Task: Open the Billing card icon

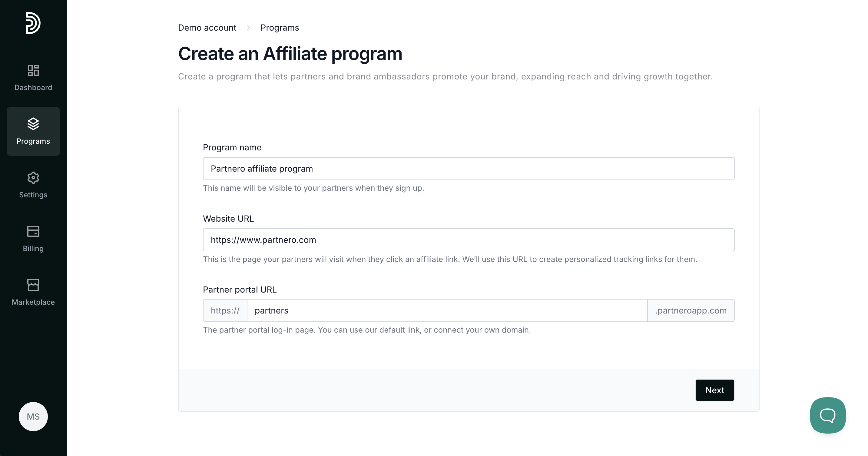Action: (33, 231)
